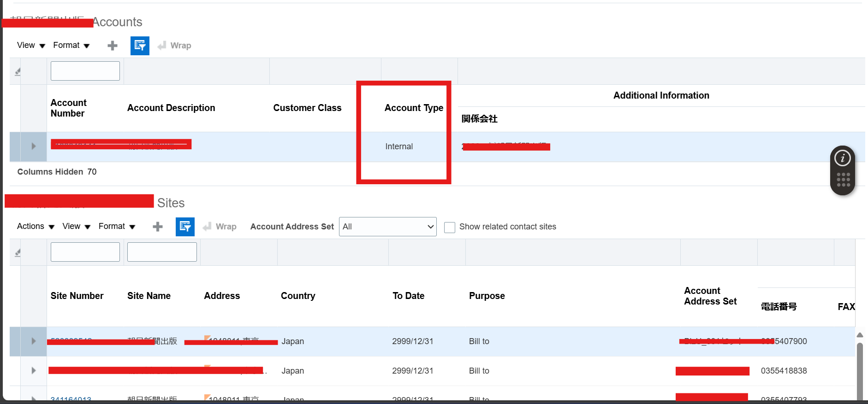
Task: Click the Address column header in Sites
Action: pyautogui.click(x=222, y=296)
